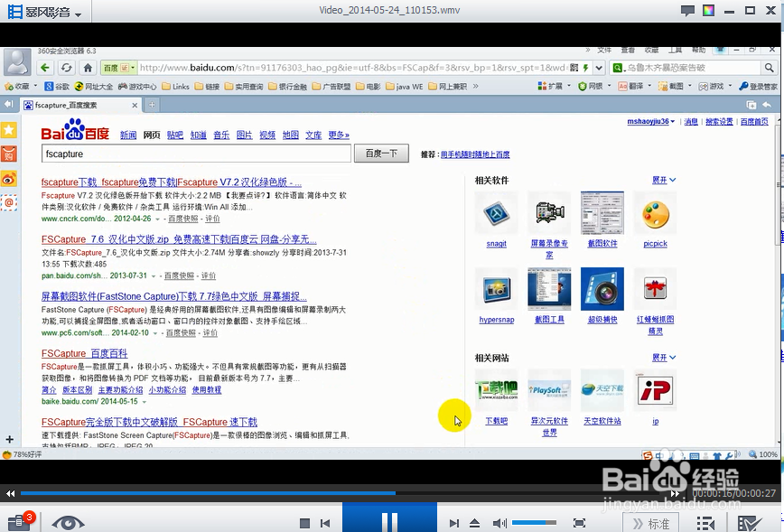Adjust the player volume slider
784x532 pixels.
click(534, 522)
